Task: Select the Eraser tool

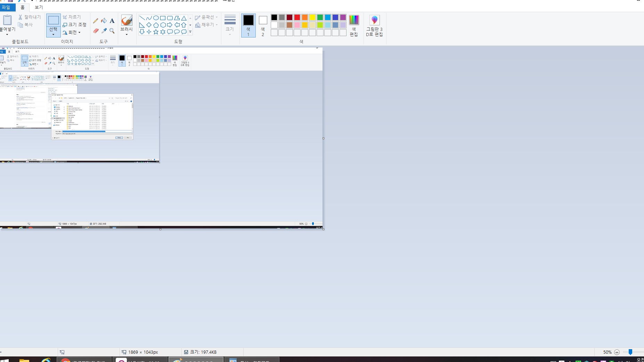Action: click(96, 31)
